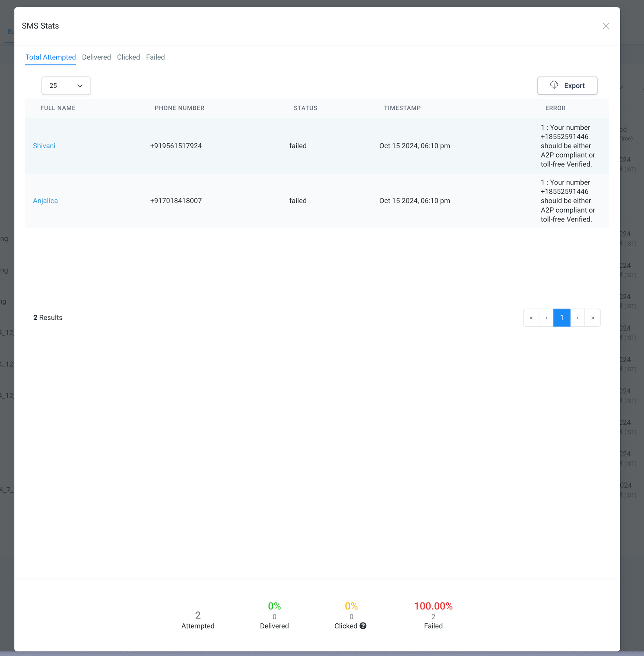Screen dimensions: 644x656
Task: Click the Export button
Action: 567,86
